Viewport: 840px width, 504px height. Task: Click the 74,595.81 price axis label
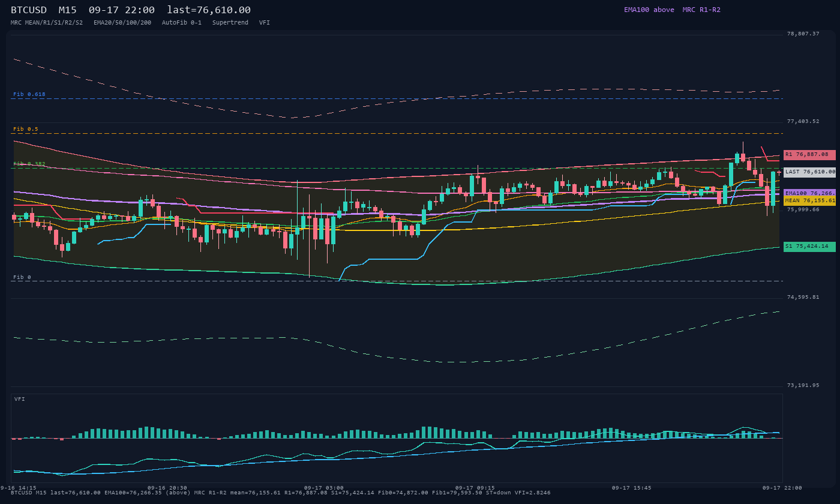[803, 297]
